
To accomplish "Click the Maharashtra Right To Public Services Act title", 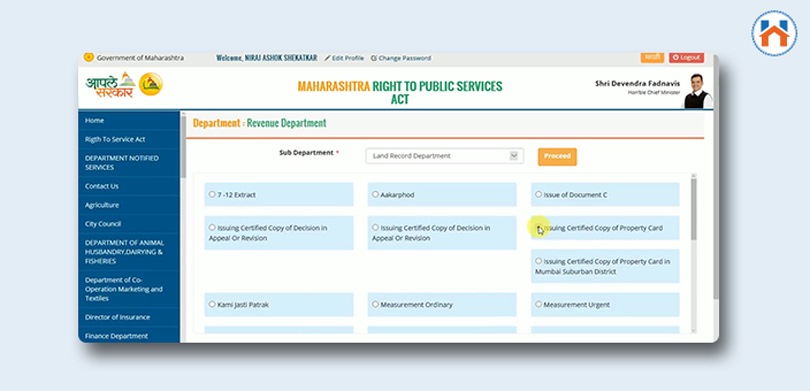I will (400, 92).
